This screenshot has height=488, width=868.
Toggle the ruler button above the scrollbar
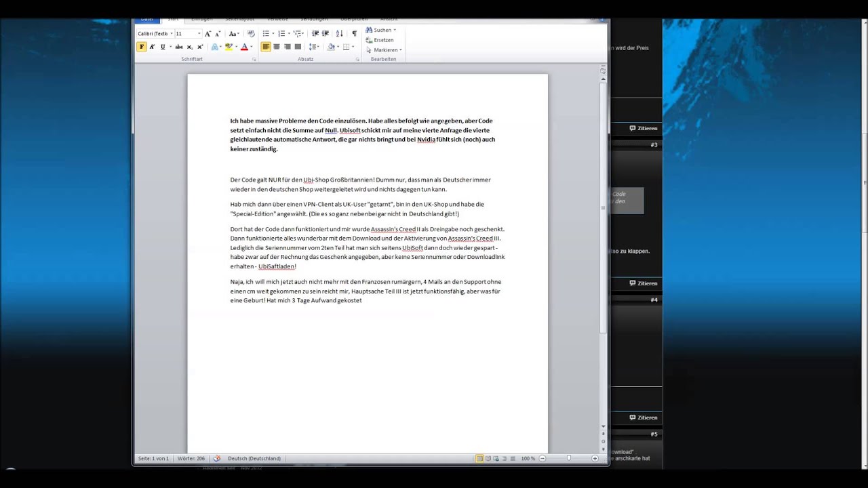604,70
